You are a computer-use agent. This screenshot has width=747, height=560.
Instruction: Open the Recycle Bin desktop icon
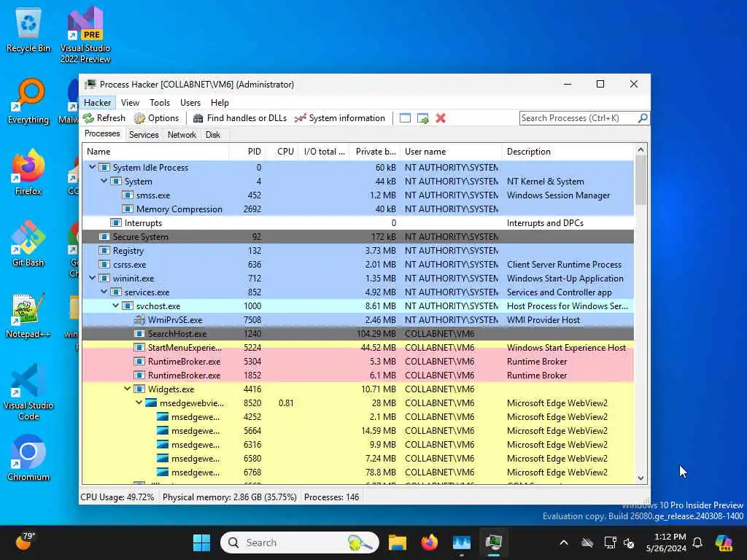point(28,30)
